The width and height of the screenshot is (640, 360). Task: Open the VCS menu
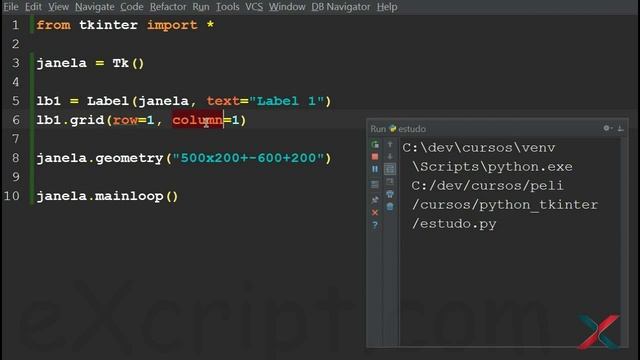pos(254,7)
